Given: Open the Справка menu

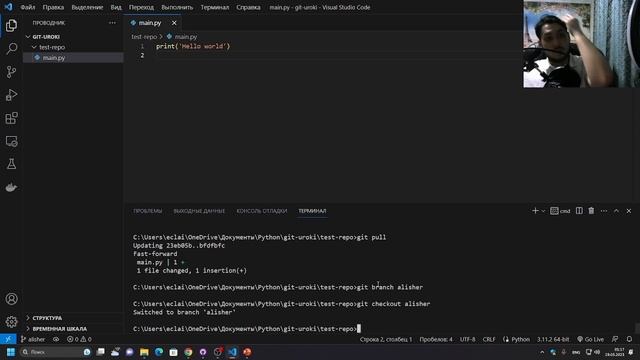Looking at the screenshot, I should click(248, 7).
